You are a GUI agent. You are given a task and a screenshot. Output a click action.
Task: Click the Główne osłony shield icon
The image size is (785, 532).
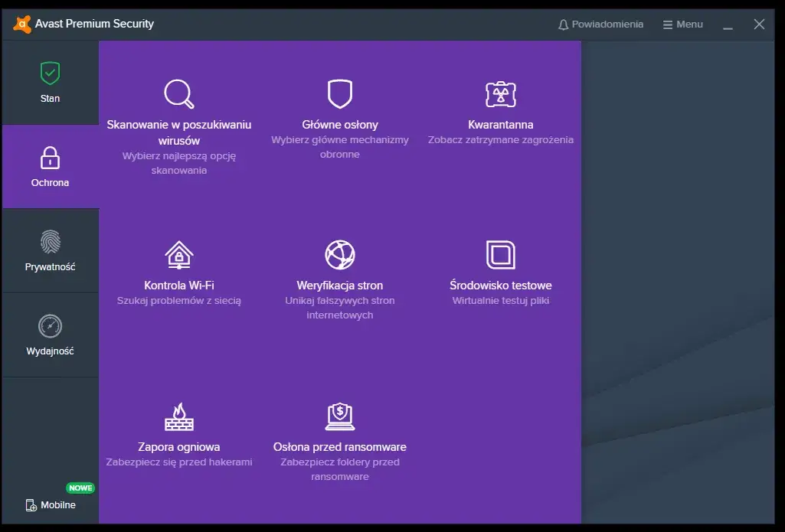coord(340,93)
